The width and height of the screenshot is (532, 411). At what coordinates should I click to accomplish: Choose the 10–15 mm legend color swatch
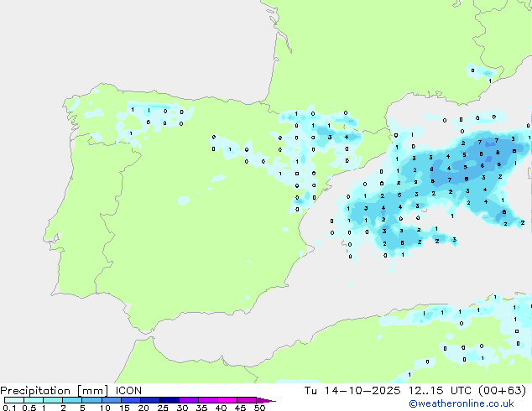click(112, 400)
